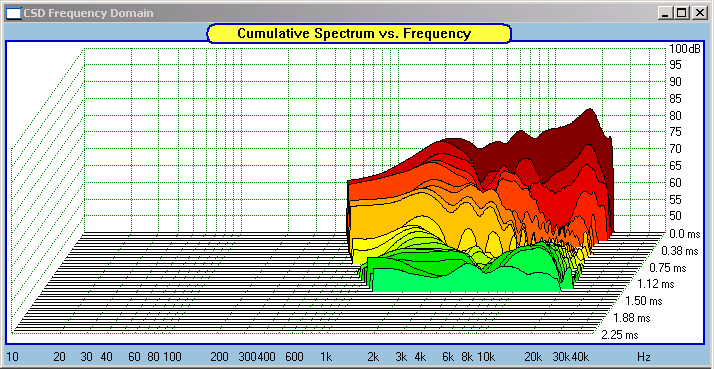Click the 60 dB axis label
Image resolution: width=714 pixels, height=369 pixels.
[675, 183]
